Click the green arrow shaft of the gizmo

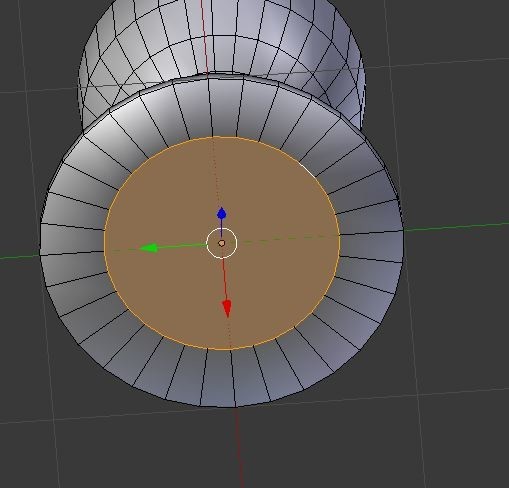[182, 246]
